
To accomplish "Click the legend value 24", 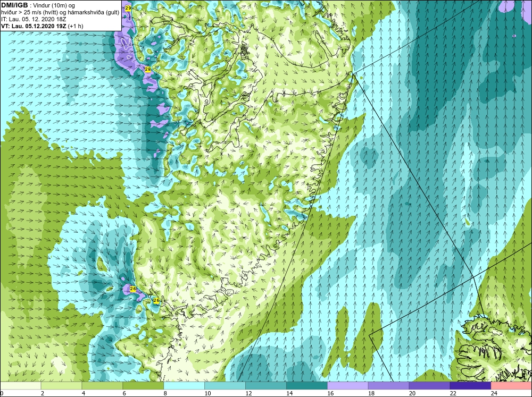I will point(494,393).
